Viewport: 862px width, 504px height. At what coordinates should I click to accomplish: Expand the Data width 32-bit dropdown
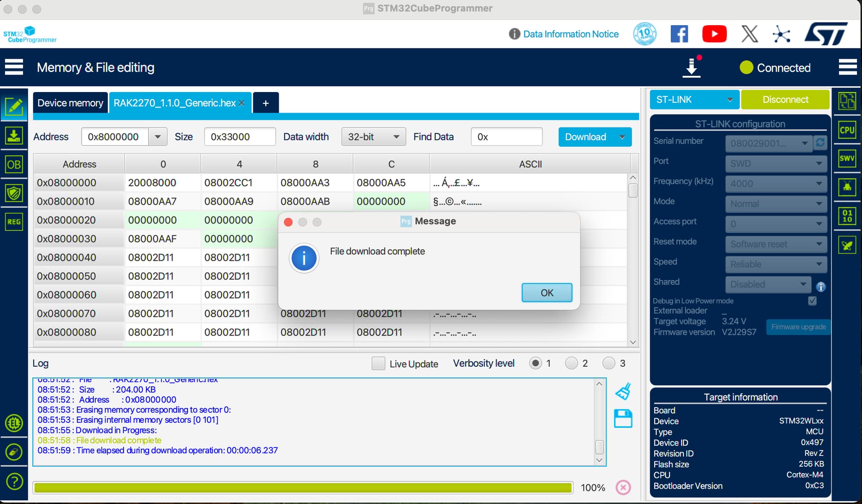point(373,137)
